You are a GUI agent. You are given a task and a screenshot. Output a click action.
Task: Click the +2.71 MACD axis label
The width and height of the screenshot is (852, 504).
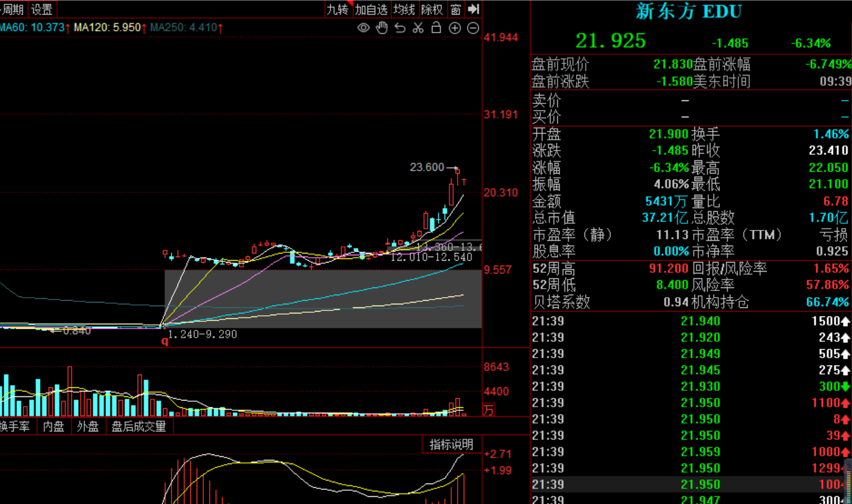tap(497, 454)
